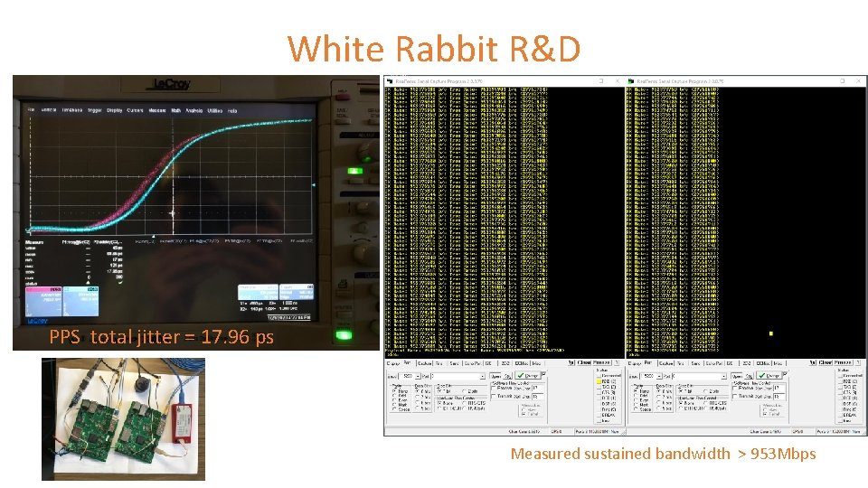Click RealTerm title bar icon in left window
The image size is (868, 488).
click(389, 80)
